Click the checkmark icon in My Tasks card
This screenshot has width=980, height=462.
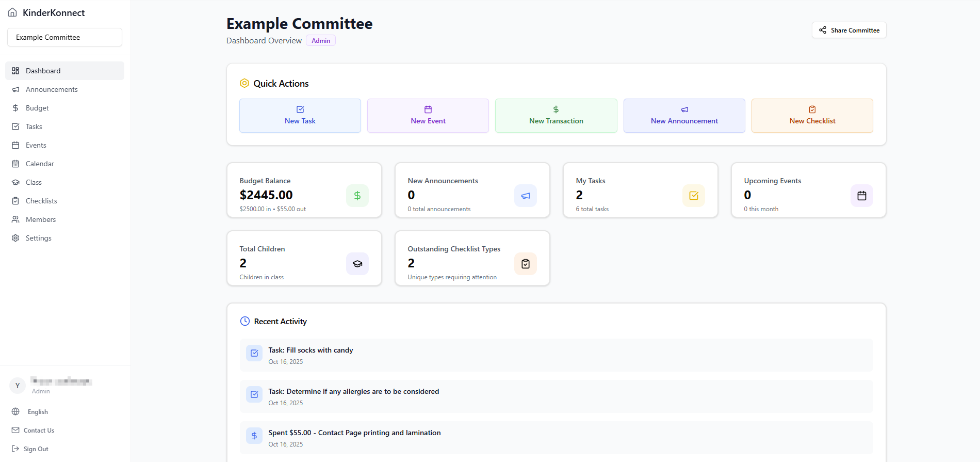click(x=694, y=196)
